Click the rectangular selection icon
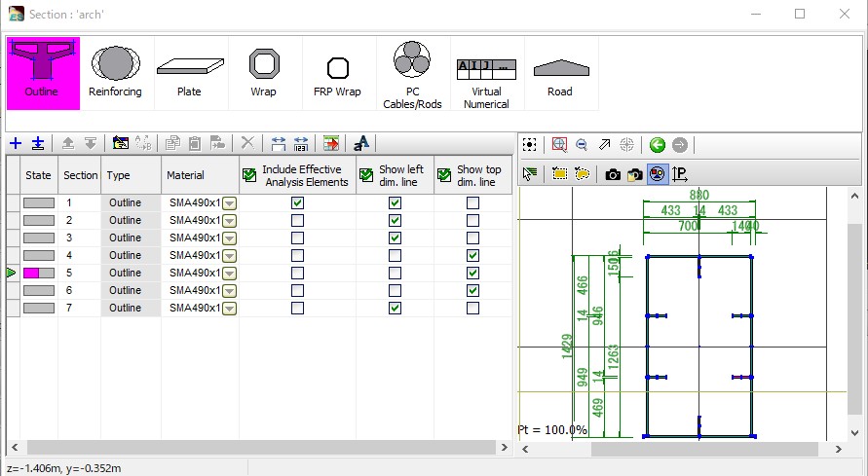 pyautogui.click(x=559, y=174)
